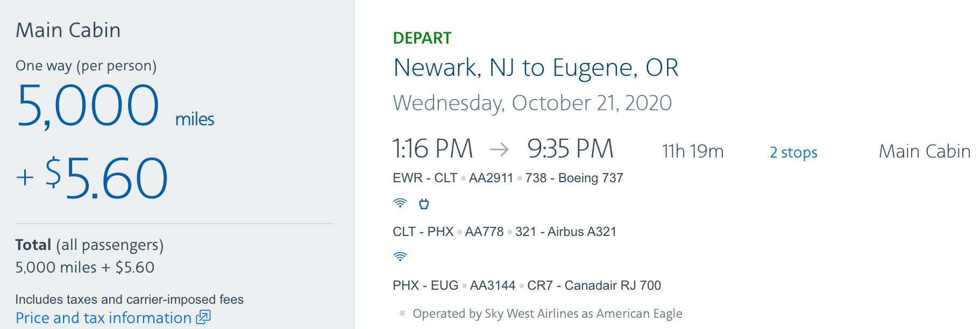The height and width of the screenshot is (329, 980).
Task: Click the Operated by Sky West Airlines note
Action: point(547,313)
